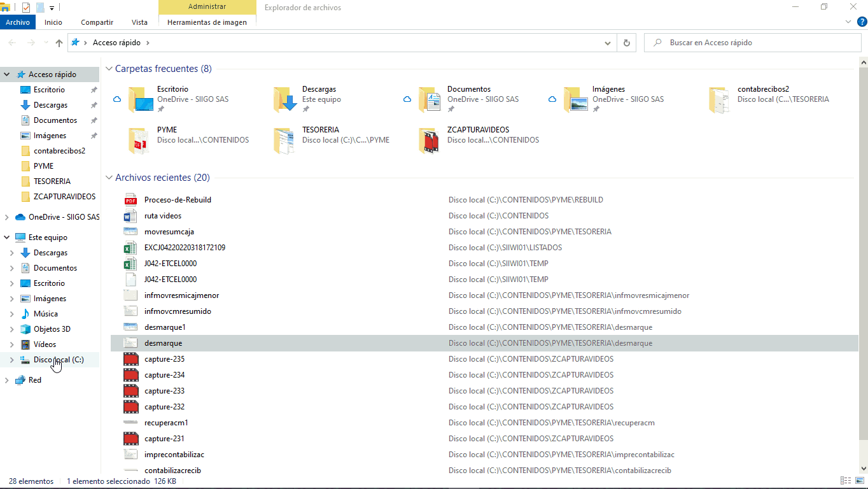
Task: Open the Proceso-de-Rebuild PDF file icon
Action: pos(130,200)
